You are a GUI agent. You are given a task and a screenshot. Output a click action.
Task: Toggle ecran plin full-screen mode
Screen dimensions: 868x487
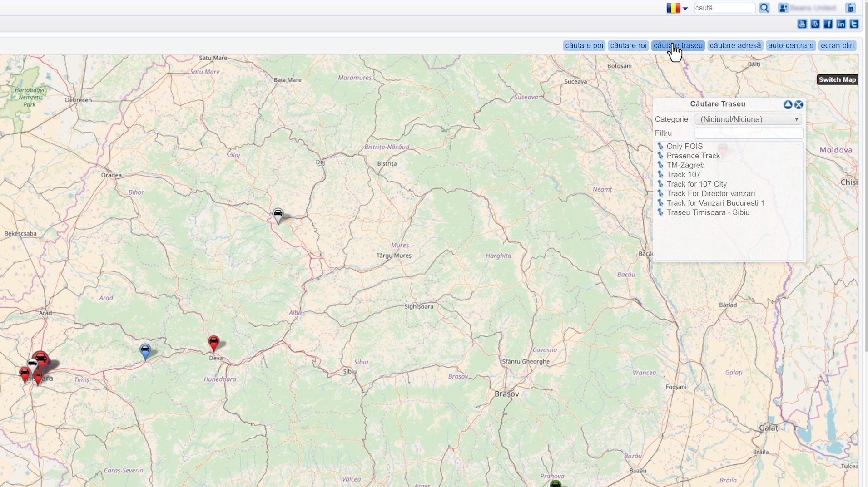click(837, 45)
